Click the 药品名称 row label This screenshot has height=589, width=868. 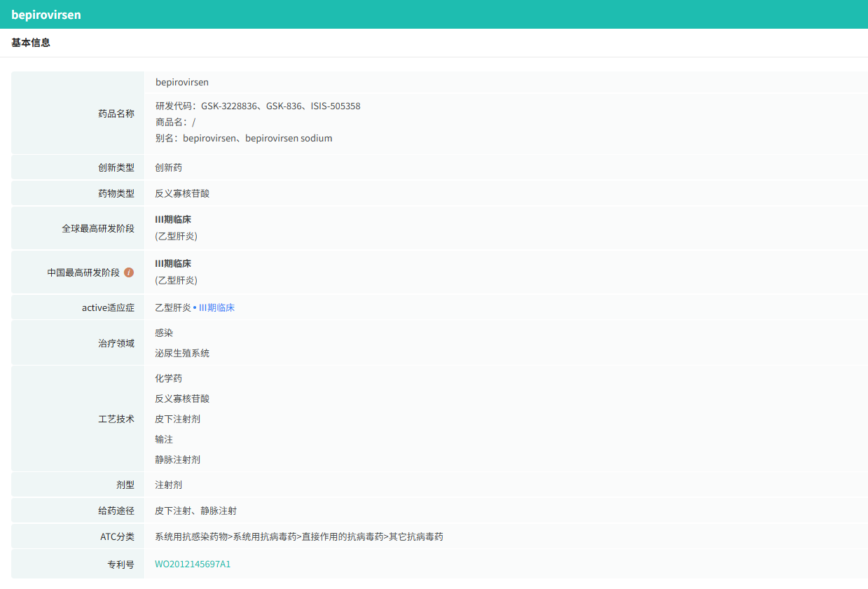116,113
